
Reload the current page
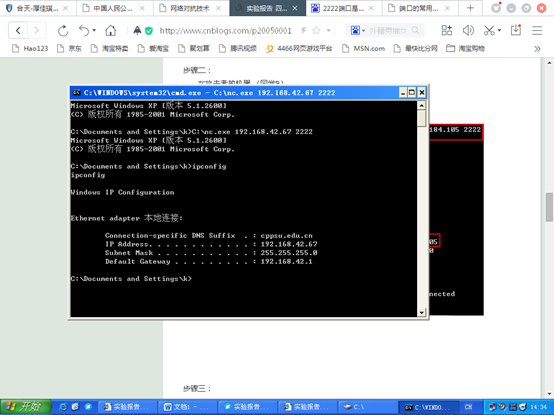(x=63, y=31)
